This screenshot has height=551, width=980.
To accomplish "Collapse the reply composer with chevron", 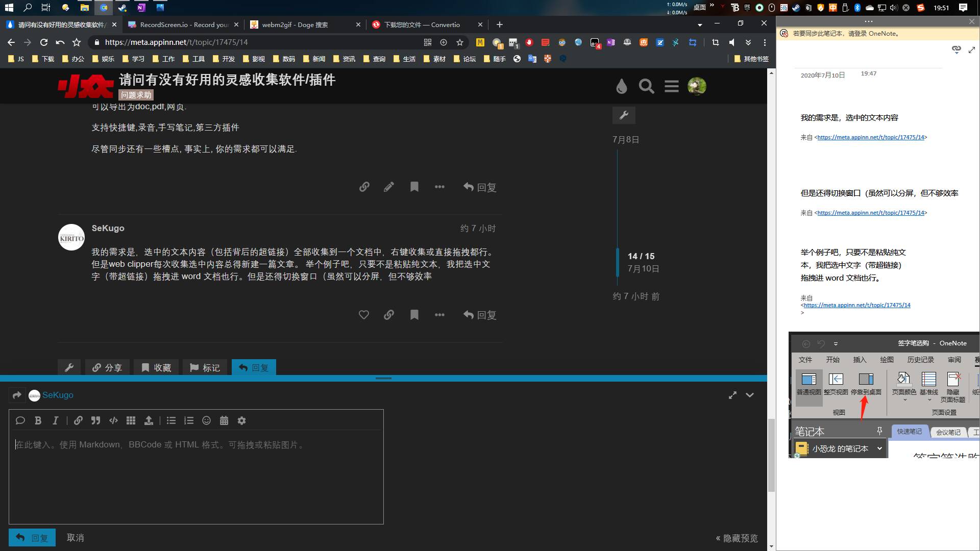I will point(749,395).
